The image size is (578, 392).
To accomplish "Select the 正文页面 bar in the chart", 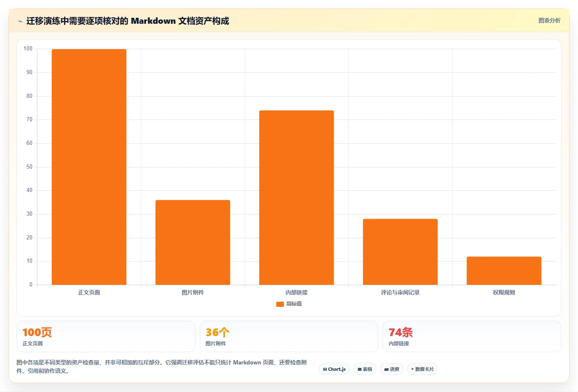I will coord(89,167).
